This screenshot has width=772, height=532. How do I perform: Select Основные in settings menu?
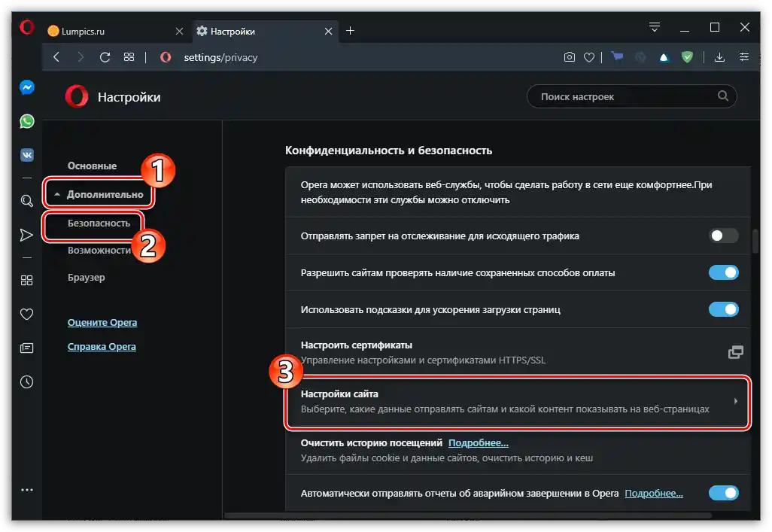click(92, 166)
